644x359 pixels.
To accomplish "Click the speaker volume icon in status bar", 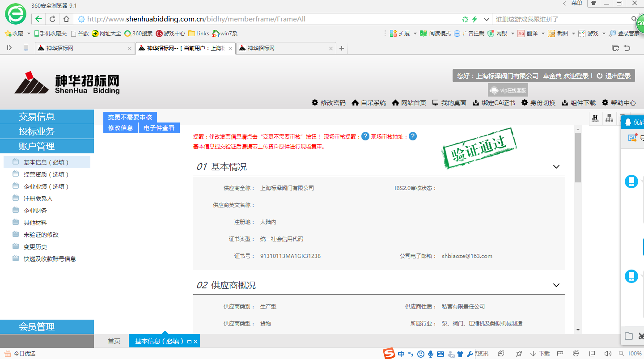I will (x=607, y=354).
